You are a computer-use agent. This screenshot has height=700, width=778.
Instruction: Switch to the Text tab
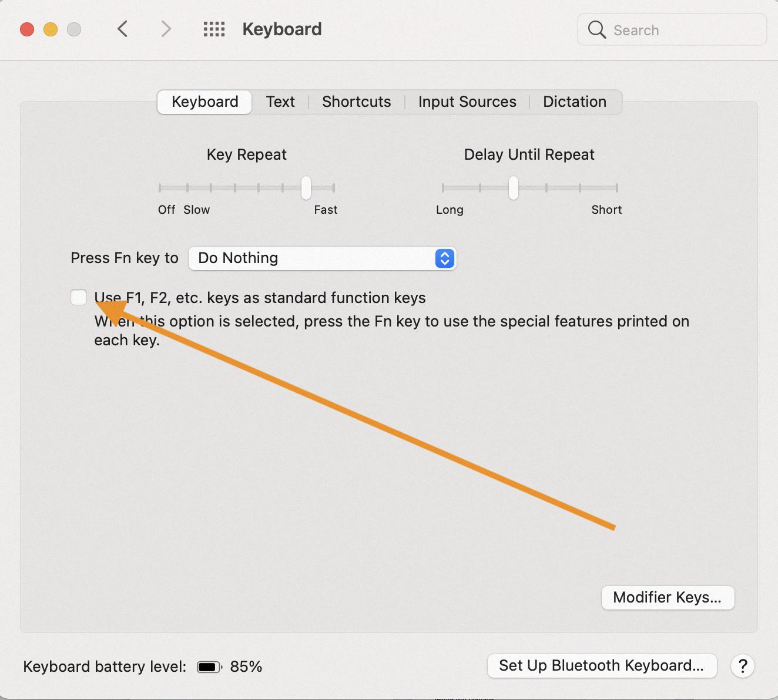(280, 102)
